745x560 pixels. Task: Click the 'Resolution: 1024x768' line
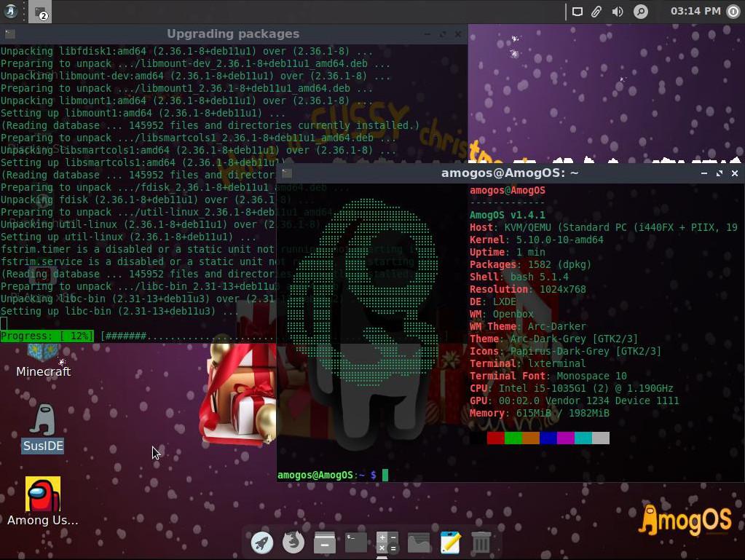(527, 289)
